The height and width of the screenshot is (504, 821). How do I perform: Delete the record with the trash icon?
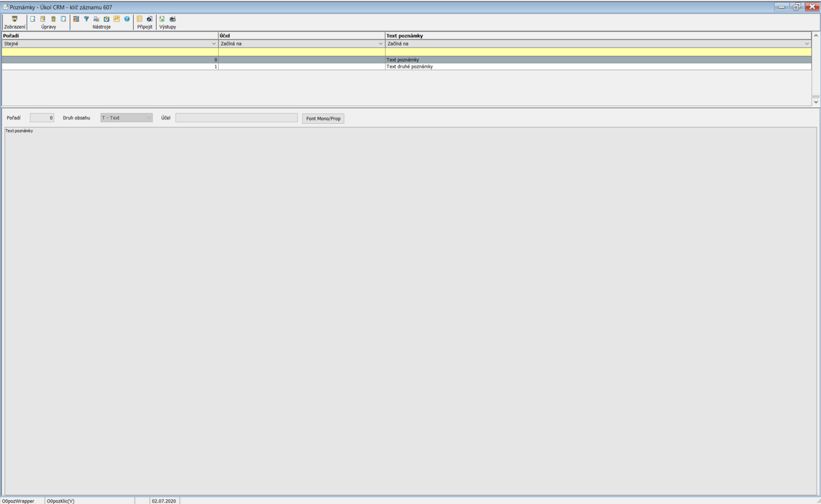click(x=53, y=19)
